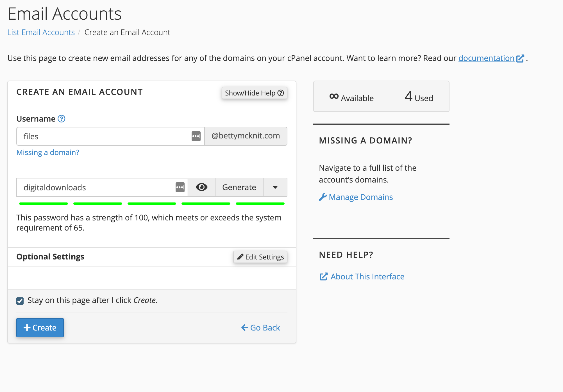Expand Optional Settings via Edit Settings
Screen dimensions: 563x392
(260, 257)
